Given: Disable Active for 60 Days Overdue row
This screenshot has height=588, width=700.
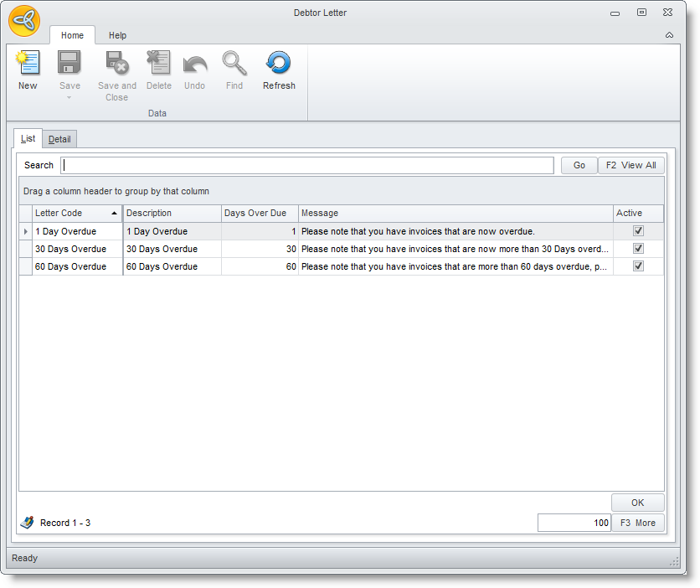Looking at the screenshot, I should click(x=638, y=266).
